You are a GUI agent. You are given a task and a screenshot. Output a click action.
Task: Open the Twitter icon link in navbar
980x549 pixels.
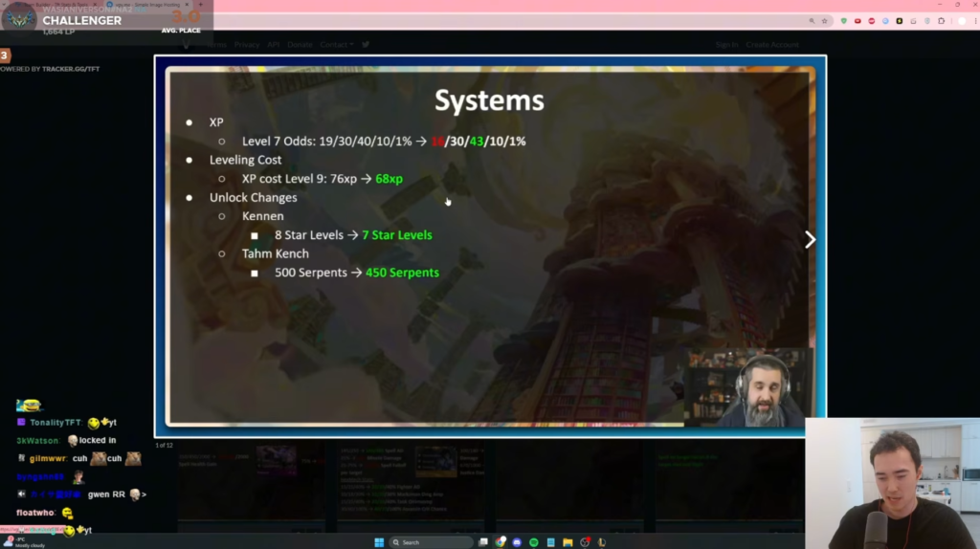pos(366,45)
